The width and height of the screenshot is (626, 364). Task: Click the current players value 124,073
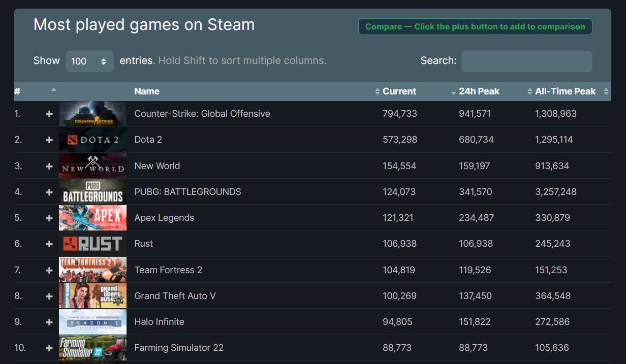399,192
